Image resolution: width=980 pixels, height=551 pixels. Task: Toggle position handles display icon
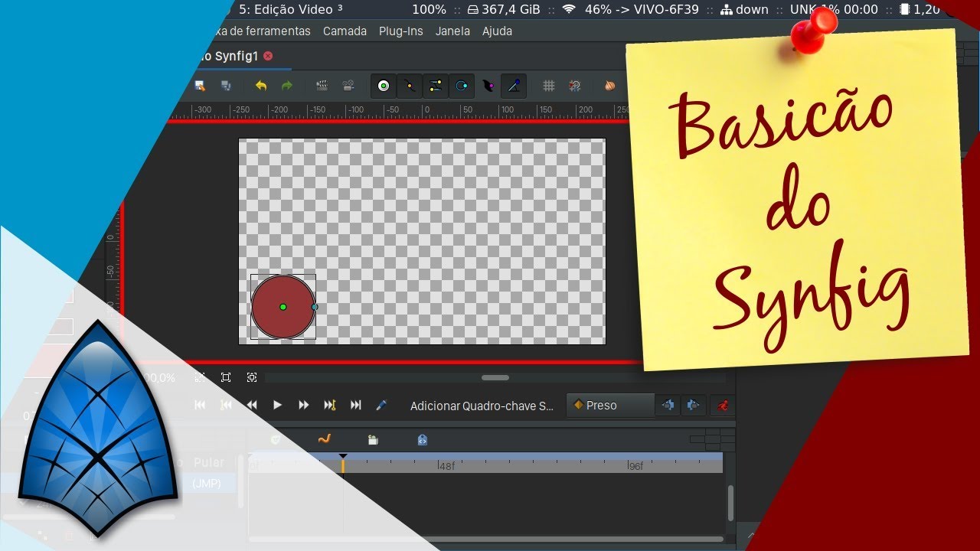(384, 86)
